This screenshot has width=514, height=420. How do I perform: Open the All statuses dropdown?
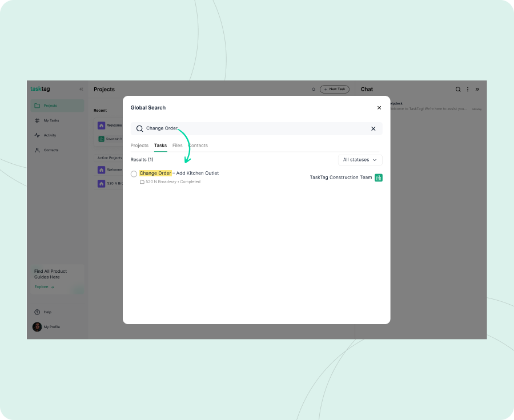click(x=360, y=160)
